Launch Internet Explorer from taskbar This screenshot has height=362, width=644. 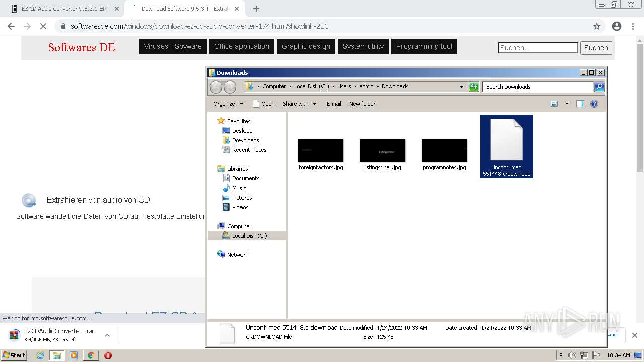click(x=40, y=355)
